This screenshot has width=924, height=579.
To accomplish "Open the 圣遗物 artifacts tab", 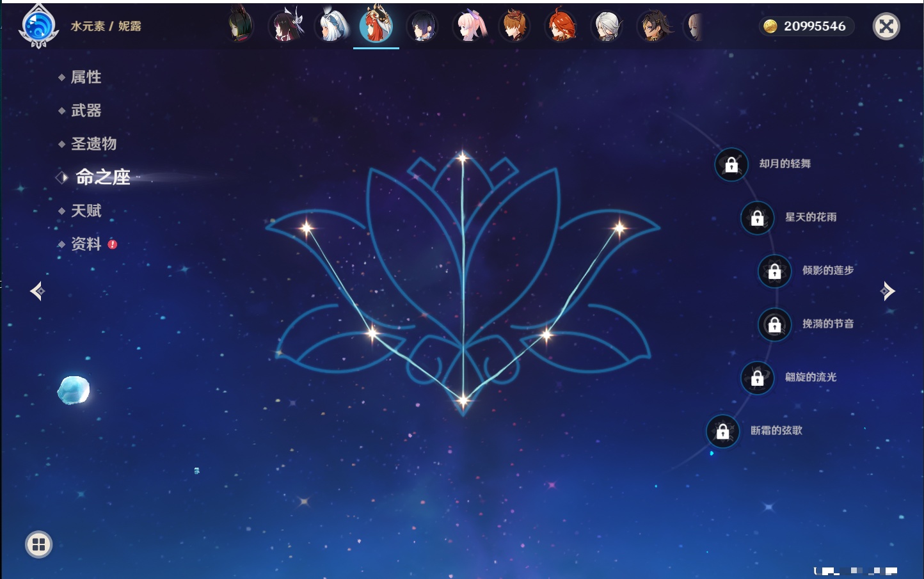I will click(93, 144).
